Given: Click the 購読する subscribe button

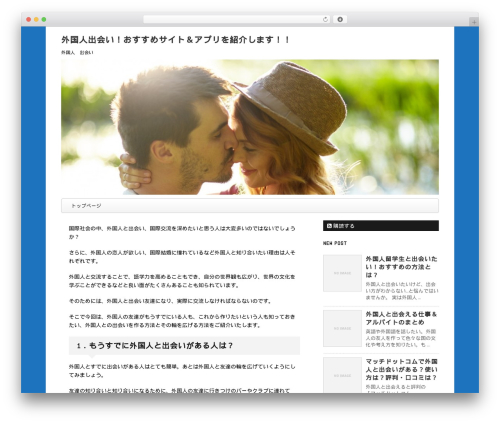Looking at the screenshot, I should click(x=381, y=226).
